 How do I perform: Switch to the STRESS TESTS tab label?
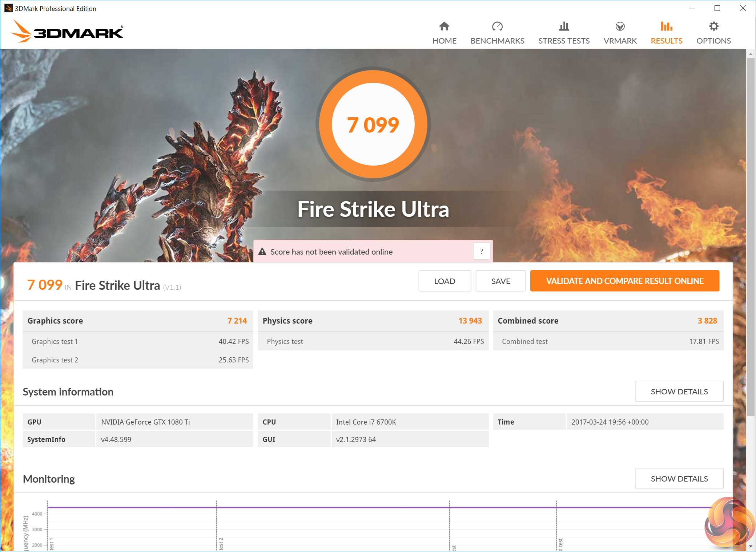coord(564,41)
